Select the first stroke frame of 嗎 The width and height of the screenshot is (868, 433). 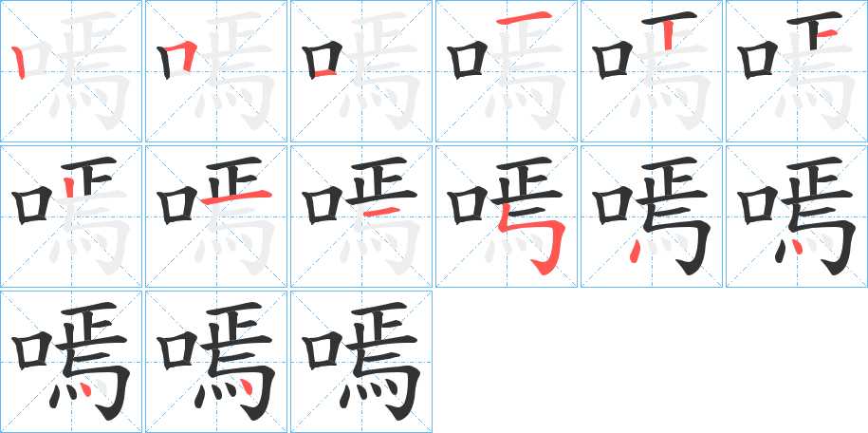coord(71,71)
